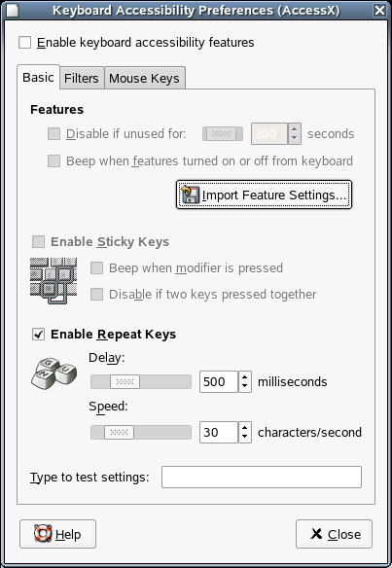Switch to the Filters tab
The height and width of the screenshot is (568, 392).
pos(82,78)
